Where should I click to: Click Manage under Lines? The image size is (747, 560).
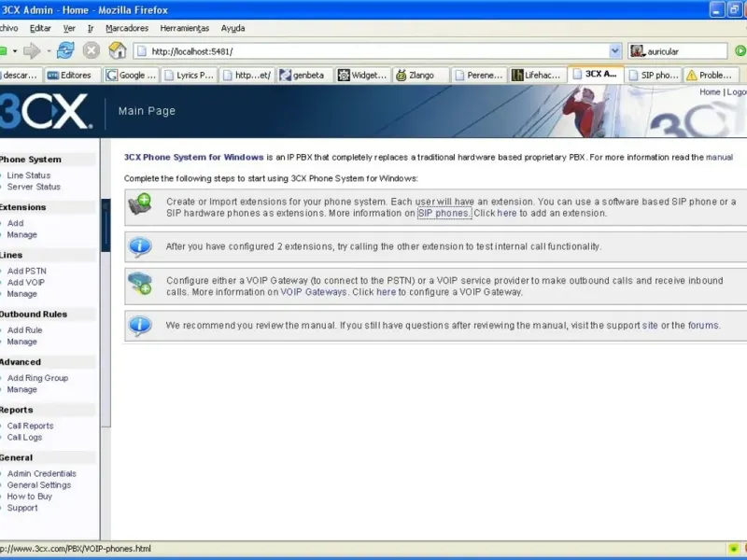(21, 294)
